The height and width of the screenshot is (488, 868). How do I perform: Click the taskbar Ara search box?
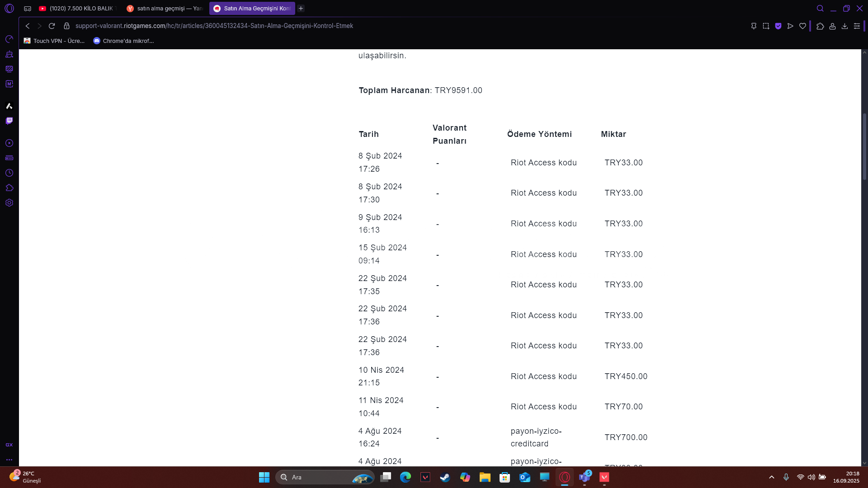(x=325, y=477)
